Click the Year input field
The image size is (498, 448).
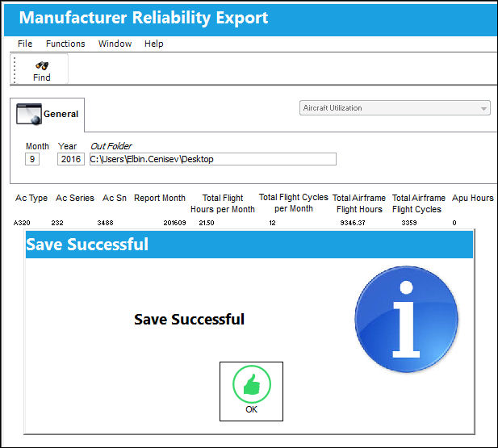71,159
